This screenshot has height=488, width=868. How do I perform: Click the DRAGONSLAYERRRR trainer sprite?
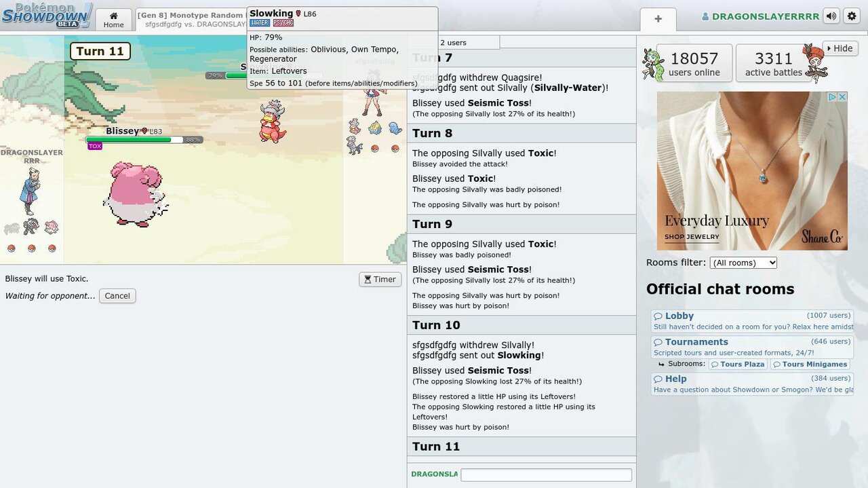tap(31, 190)
